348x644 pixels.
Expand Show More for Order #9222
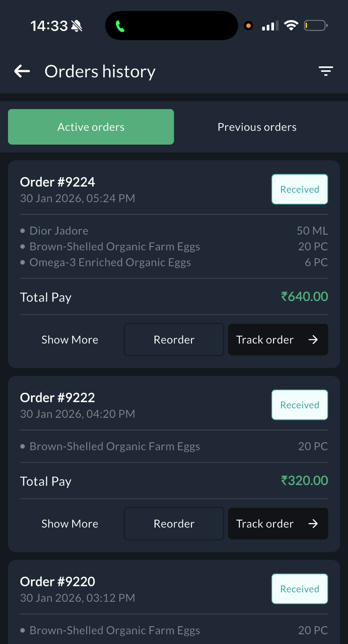point(70,524)
